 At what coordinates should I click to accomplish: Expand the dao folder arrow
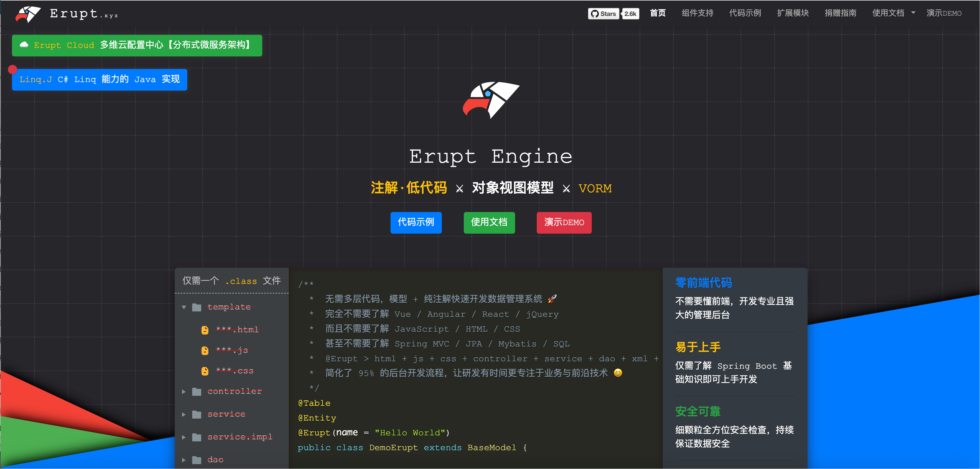(x=184, y=460)
